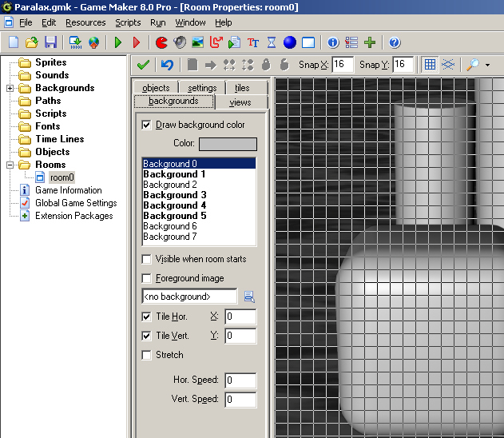Click the green checkmark to close room editor

coord(143,65)
